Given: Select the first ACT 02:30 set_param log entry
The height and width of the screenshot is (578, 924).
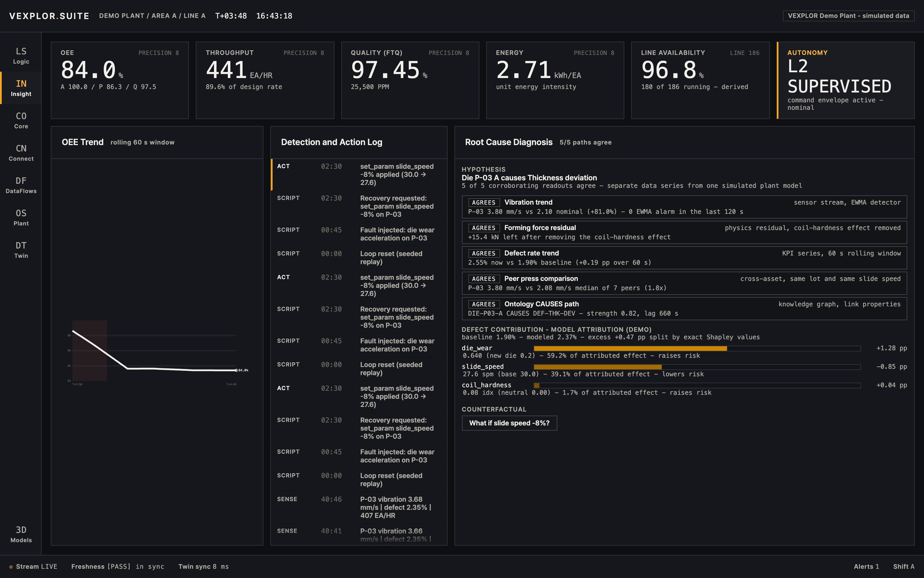Looking at the screenshot, I should 359,174.
